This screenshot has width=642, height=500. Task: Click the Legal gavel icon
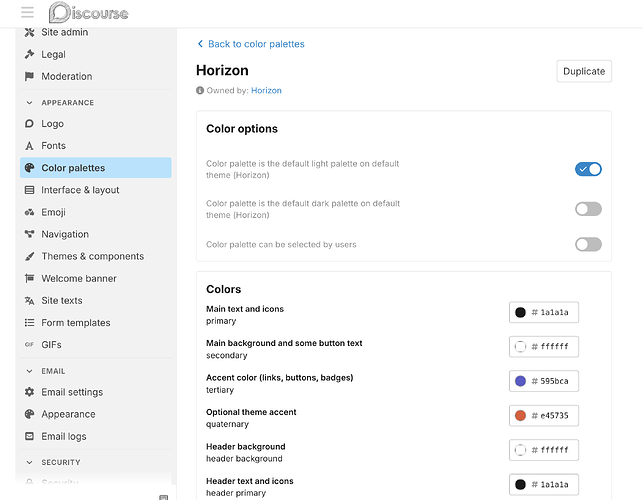(29, 54)
